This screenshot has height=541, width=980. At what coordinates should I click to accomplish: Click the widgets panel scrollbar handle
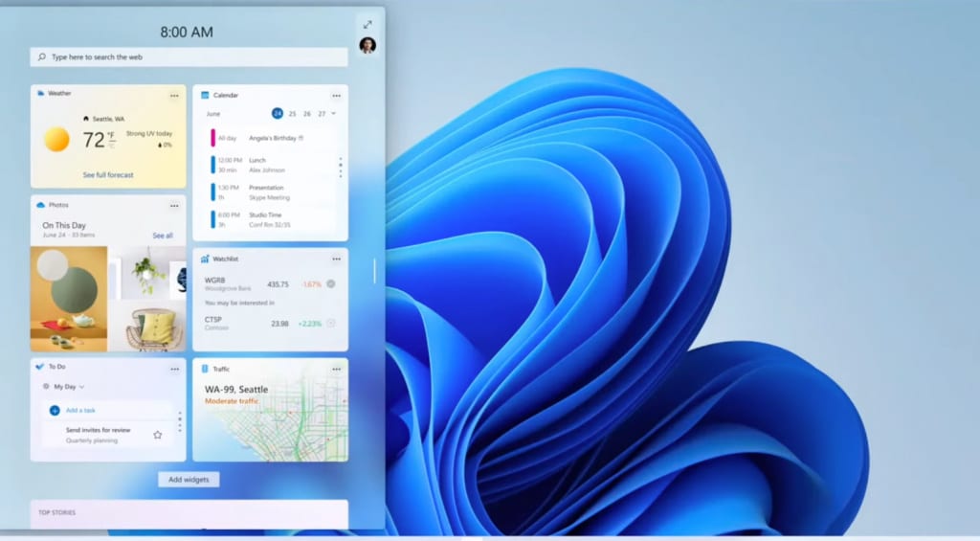pyautogui.click(x=374, y=271)
